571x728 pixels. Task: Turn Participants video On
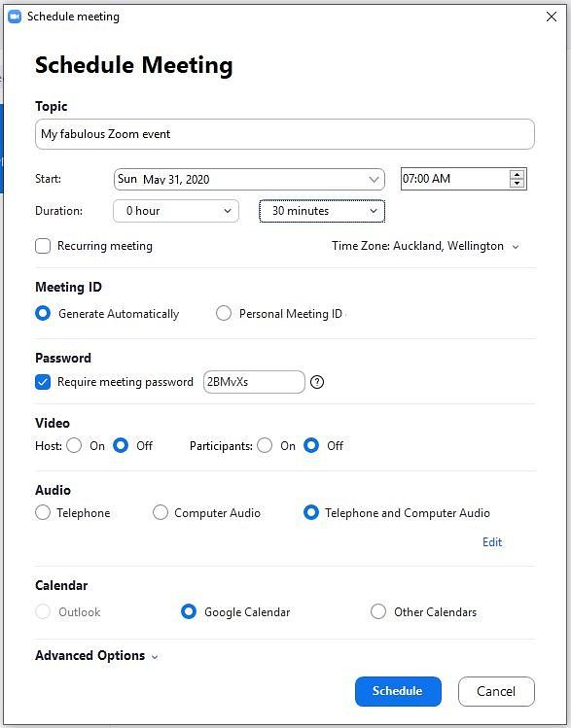265,446
